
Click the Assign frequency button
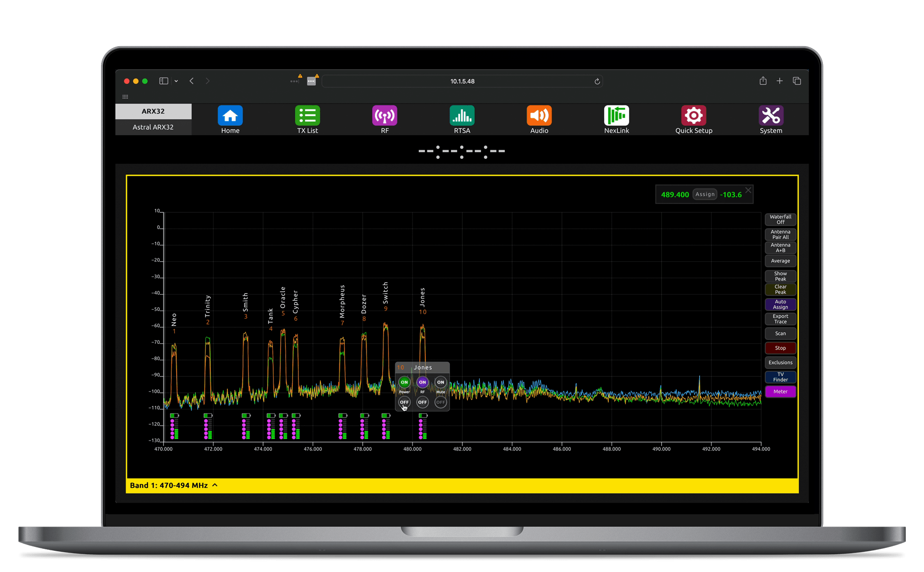pyautogui.click(x=705, y=195)
